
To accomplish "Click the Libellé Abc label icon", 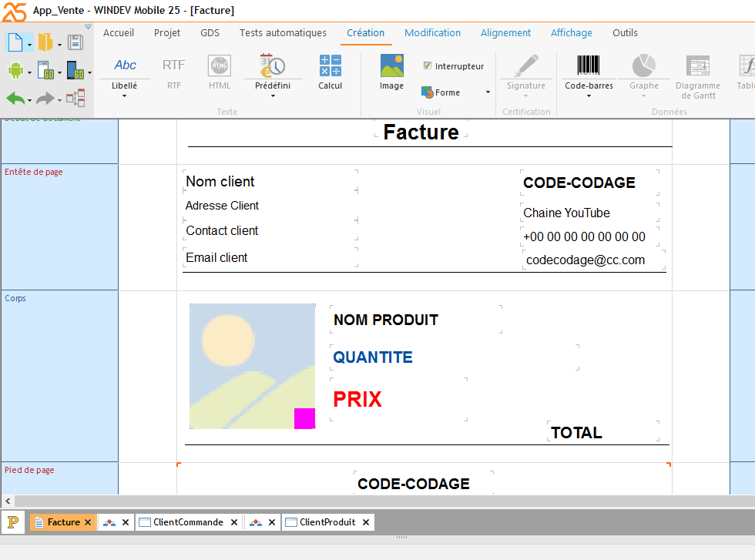I will tap(125, 65).
